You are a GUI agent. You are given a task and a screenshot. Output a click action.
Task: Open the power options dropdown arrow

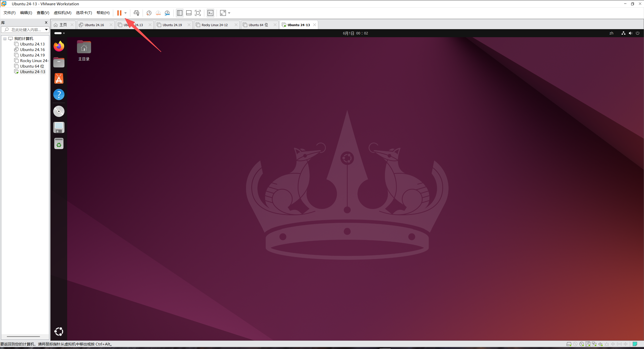pyautogui.click(x=126, y=13)
